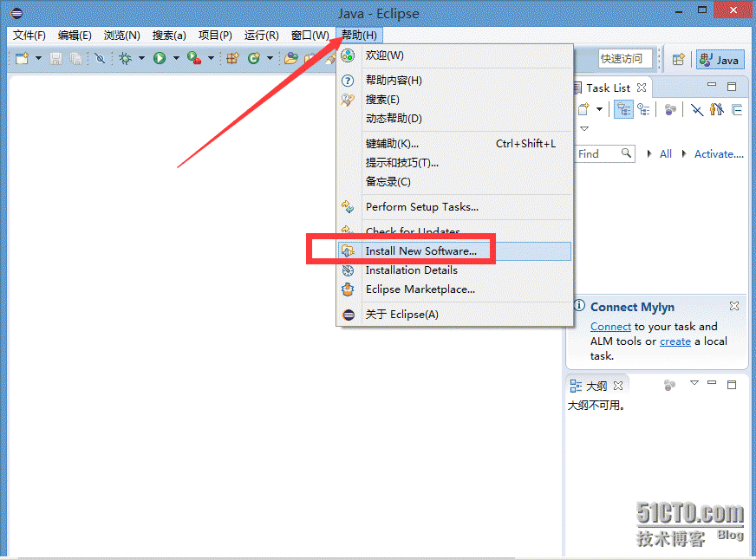
Task: Click the Activate... link
Action: 719,154
